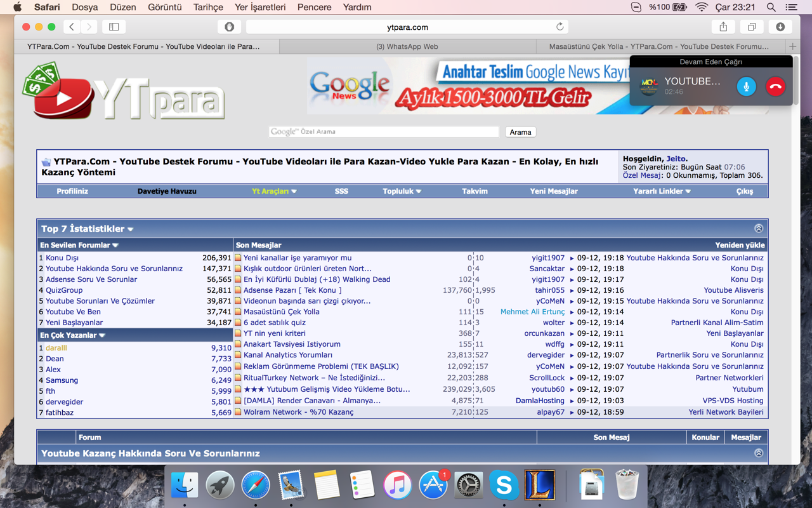Open the Yer İşaretleri menu
Viewport: 812px width, 508px height.
point(260,7)
